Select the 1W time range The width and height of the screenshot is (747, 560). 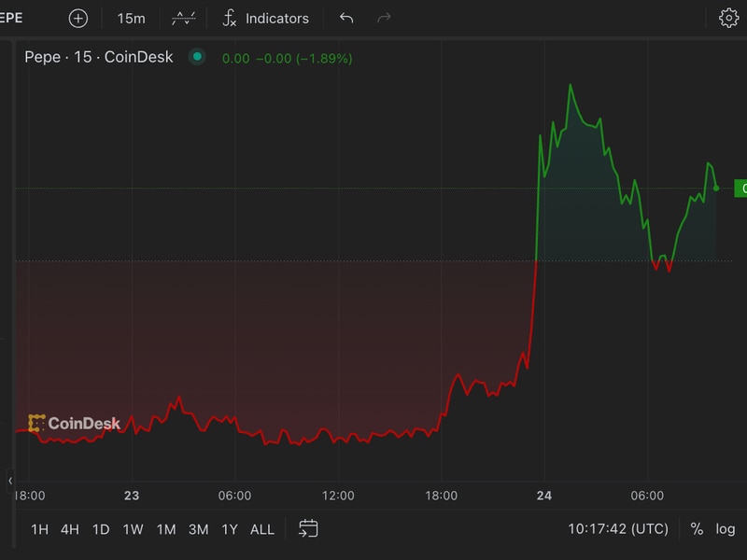[133, 529]
